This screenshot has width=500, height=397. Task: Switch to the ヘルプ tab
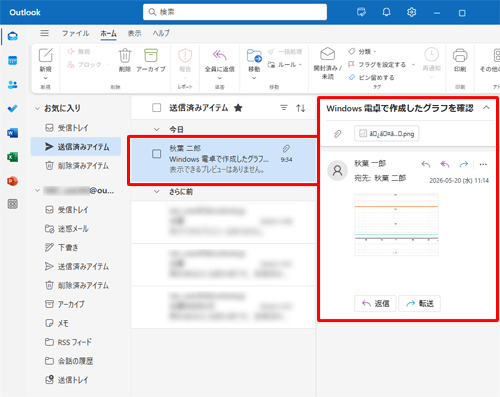161,33
